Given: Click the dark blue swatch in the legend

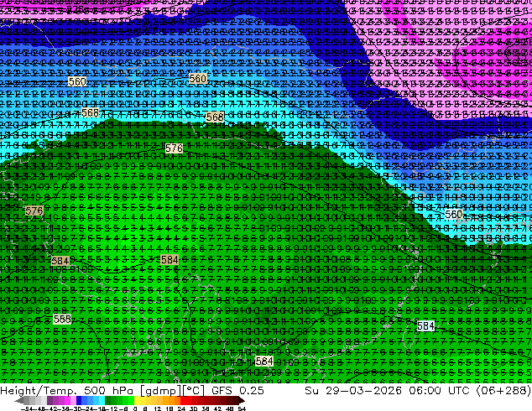Looking at the screenshot, I should click(x=79, y=400).
